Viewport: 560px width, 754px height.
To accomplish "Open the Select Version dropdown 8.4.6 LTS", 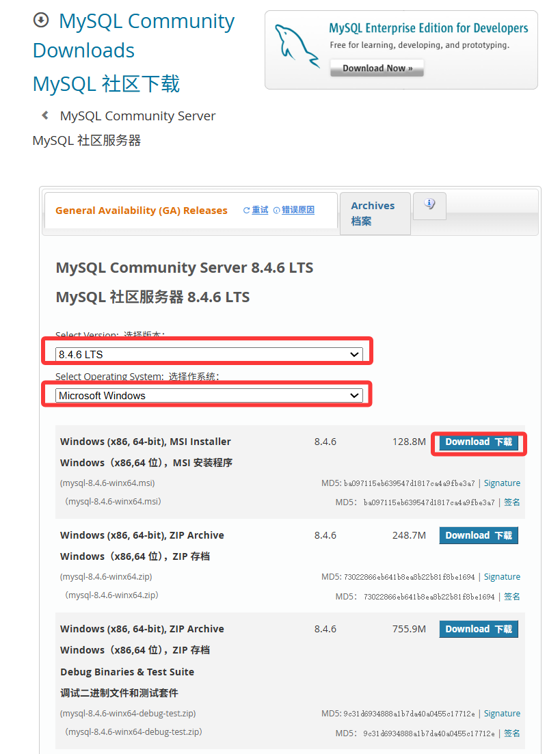I will pos(209,354).
